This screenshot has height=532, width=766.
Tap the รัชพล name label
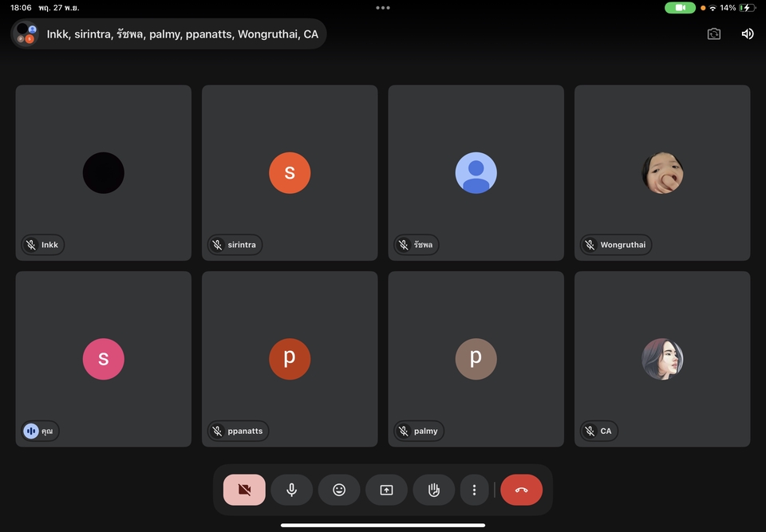423,245
